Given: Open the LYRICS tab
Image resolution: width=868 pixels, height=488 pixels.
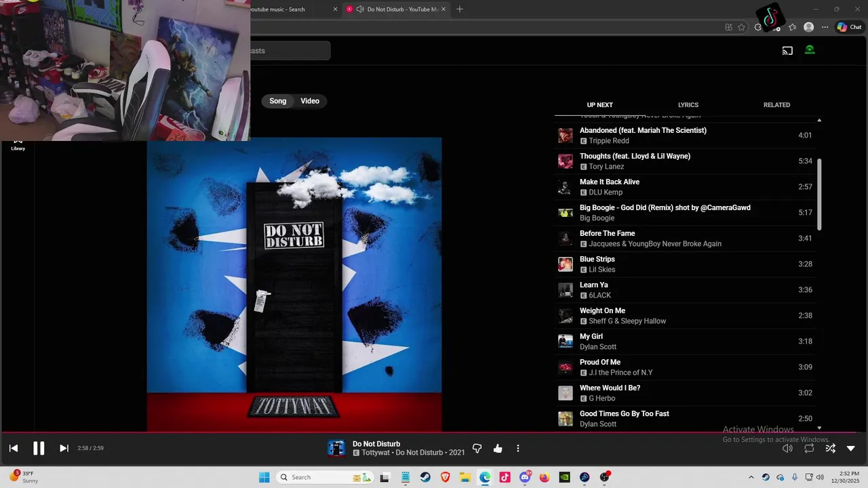Looking at the screenshot, I should (x=688, y=105).
